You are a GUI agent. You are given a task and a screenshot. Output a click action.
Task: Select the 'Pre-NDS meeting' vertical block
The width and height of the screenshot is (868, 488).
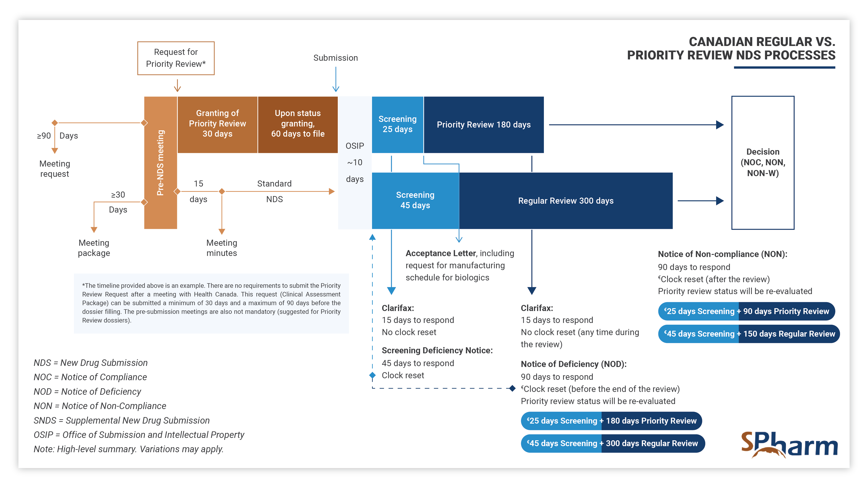160,163
